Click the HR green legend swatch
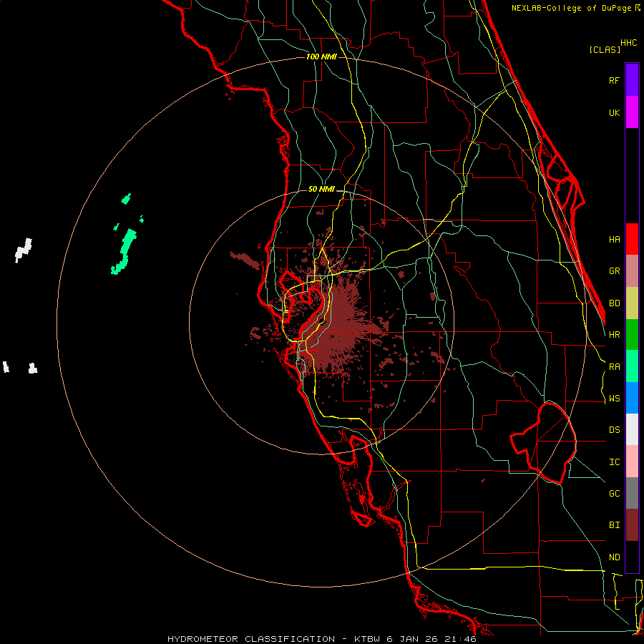 (632, 335)
